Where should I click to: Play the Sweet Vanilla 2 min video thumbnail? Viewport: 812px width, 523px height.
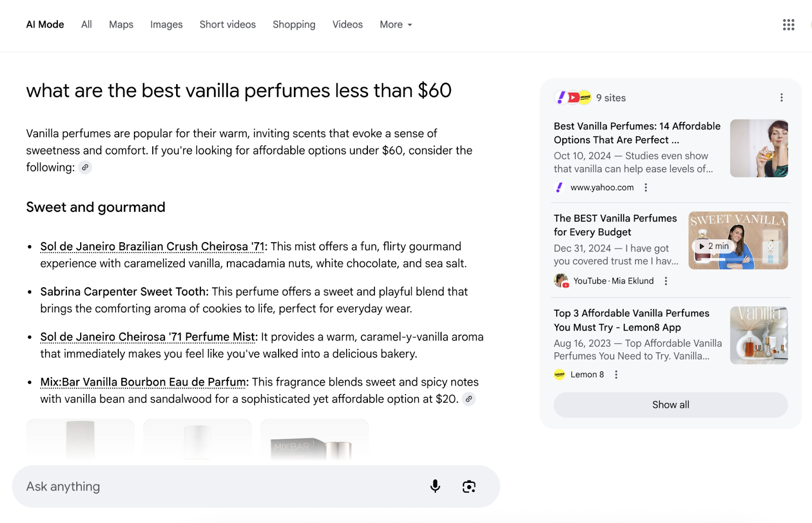click(738, 241)
